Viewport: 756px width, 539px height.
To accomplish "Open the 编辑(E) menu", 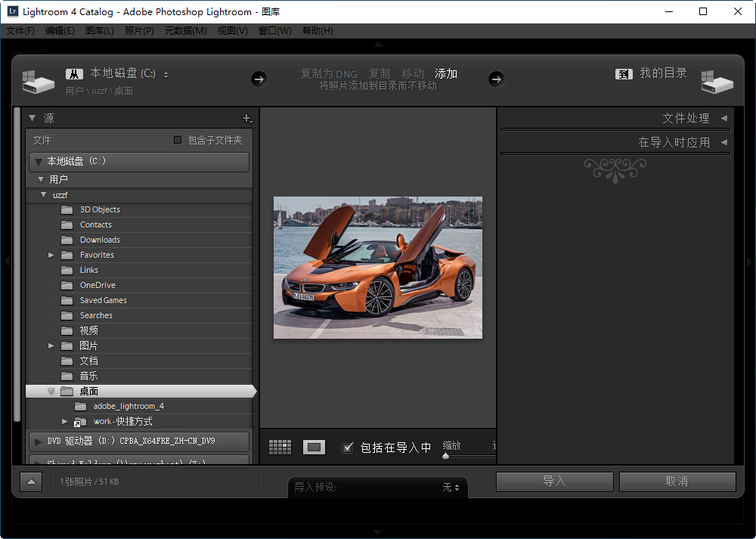I will 60,31.
